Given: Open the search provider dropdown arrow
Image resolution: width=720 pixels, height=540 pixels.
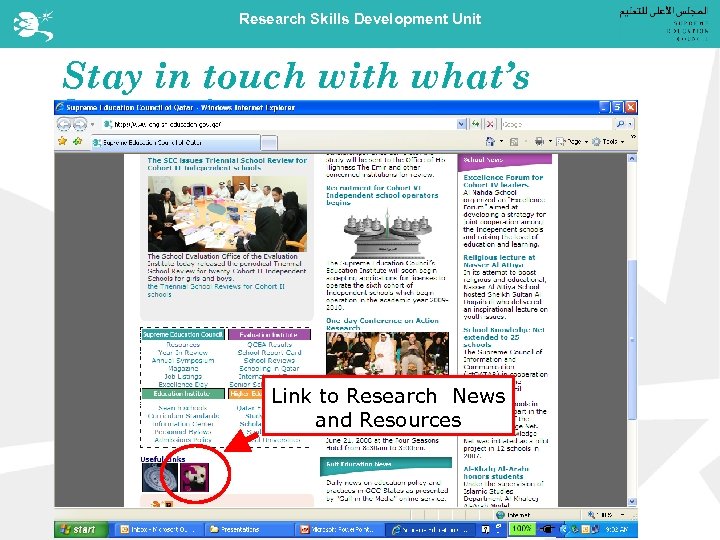Looking at the screenshot, I should click(x=630, y=124).
